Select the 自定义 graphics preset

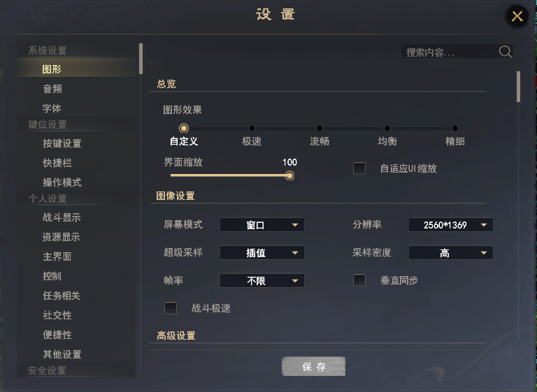pos(184,128)
